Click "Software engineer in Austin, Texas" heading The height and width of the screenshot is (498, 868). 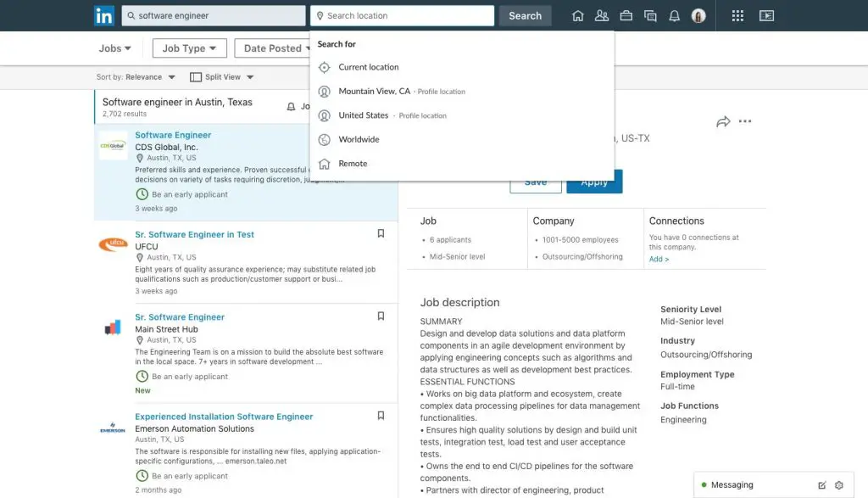[177, 103]
